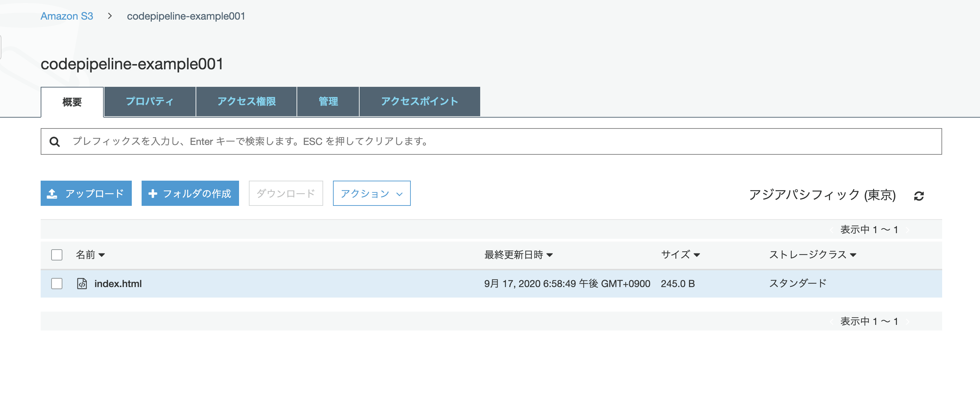Click upload arrow icon on アップロード button
This screenshot has height=404, width=980.
52,194
